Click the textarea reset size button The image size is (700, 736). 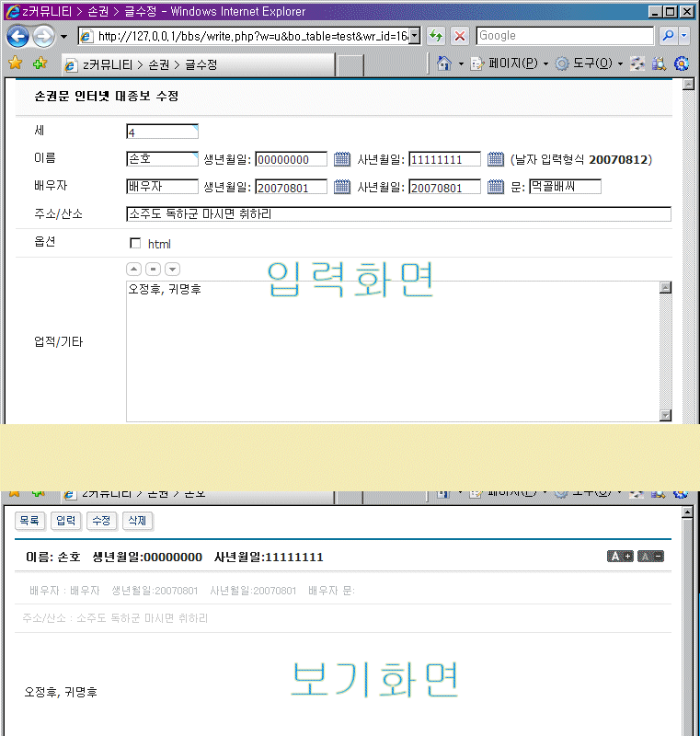pyautogui.click(x=153, y=269)
